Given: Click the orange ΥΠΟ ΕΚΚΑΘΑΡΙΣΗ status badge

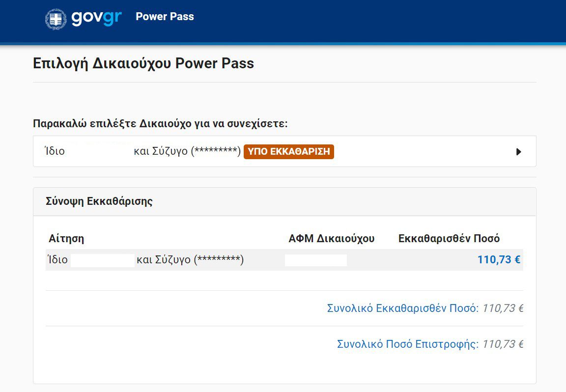Looking at the screenshot, I should [289, 151].
